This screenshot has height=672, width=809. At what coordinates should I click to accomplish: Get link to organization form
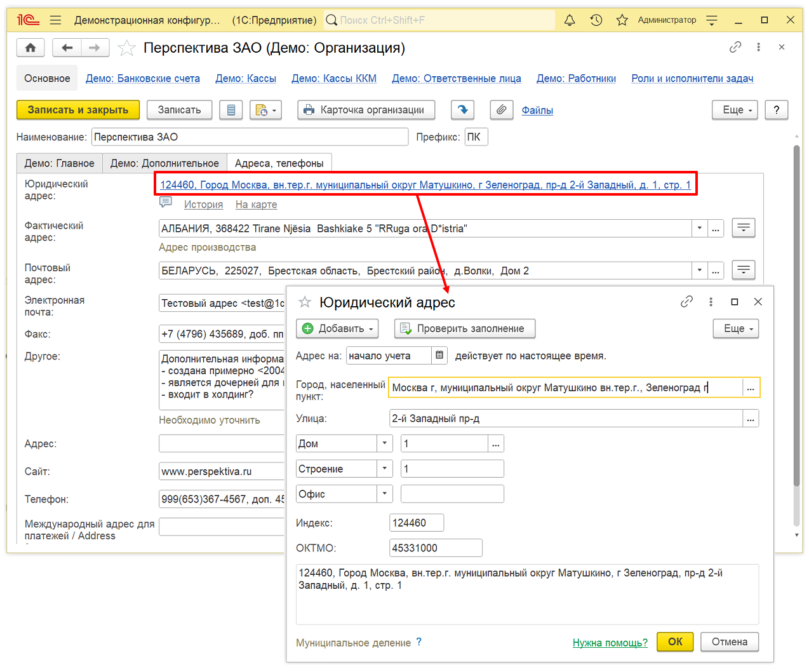coord(735,47)
